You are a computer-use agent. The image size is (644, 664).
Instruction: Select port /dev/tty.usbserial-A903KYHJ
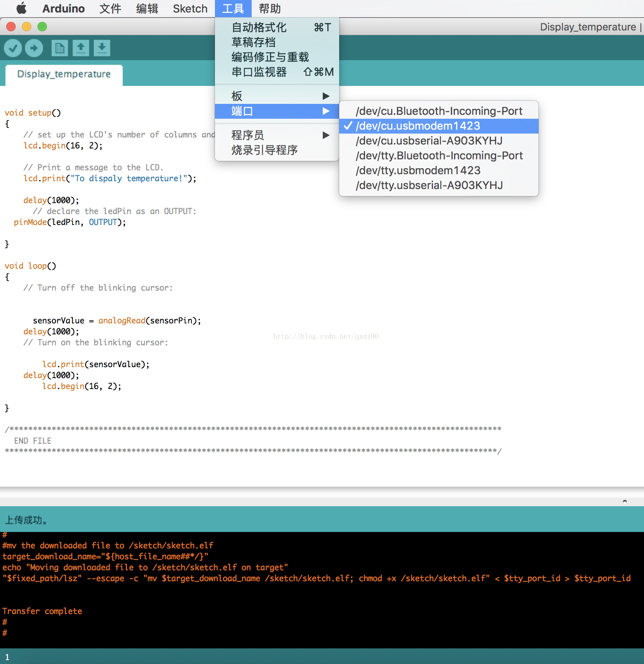439,185
